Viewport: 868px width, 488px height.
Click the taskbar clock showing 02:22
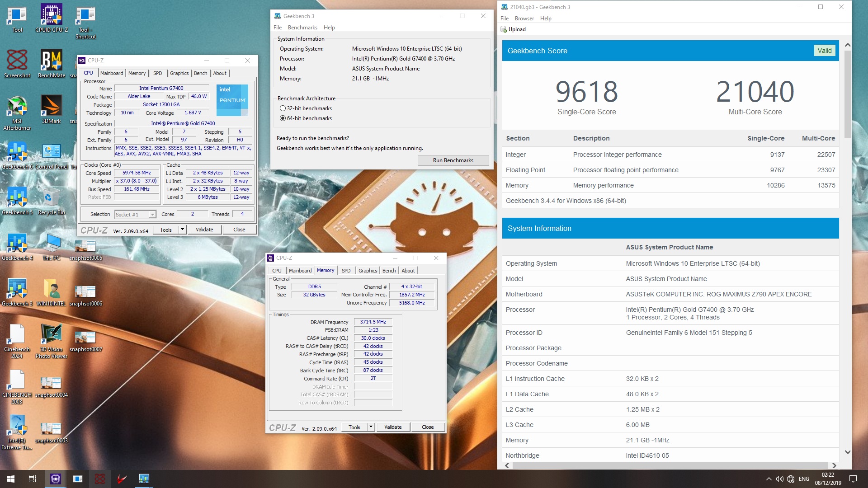(x=828, y=479)
